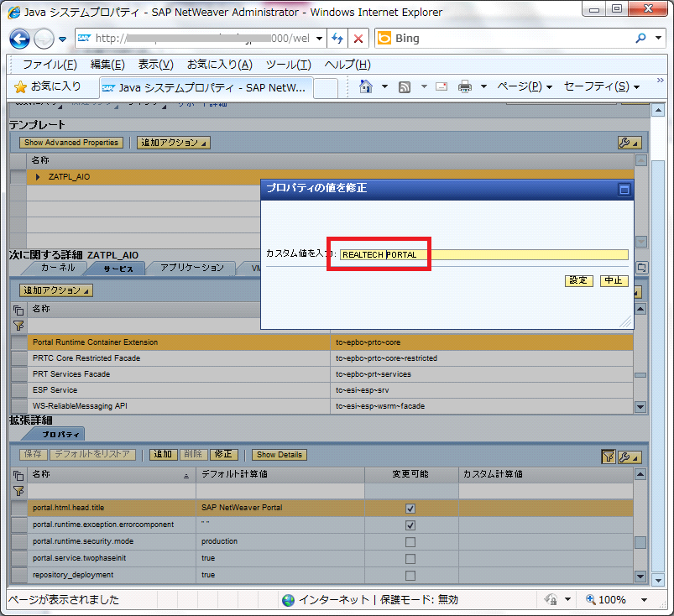674x616 pixels.
Task: Click the security status icon in status bar
Action: 551,599
